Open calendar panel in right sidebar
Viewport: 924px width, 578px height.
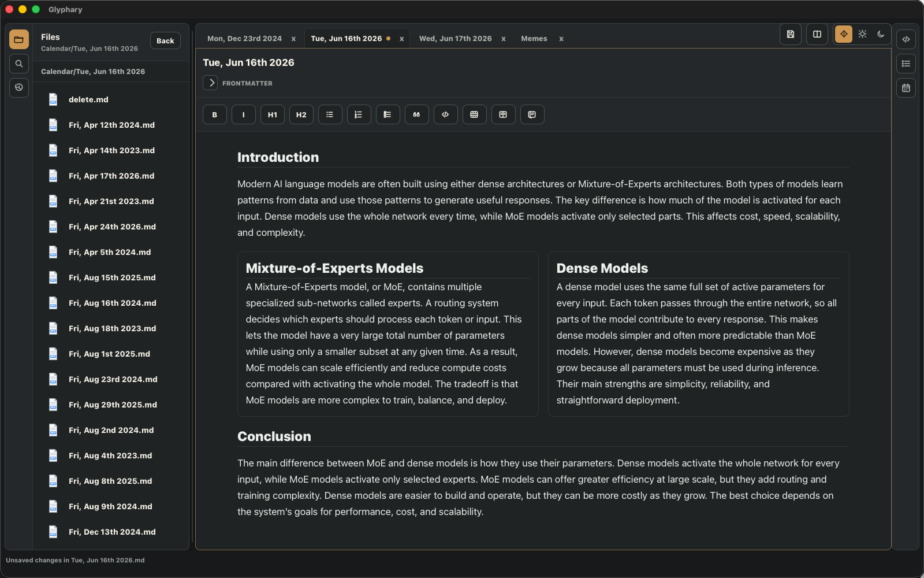[906, 88]
